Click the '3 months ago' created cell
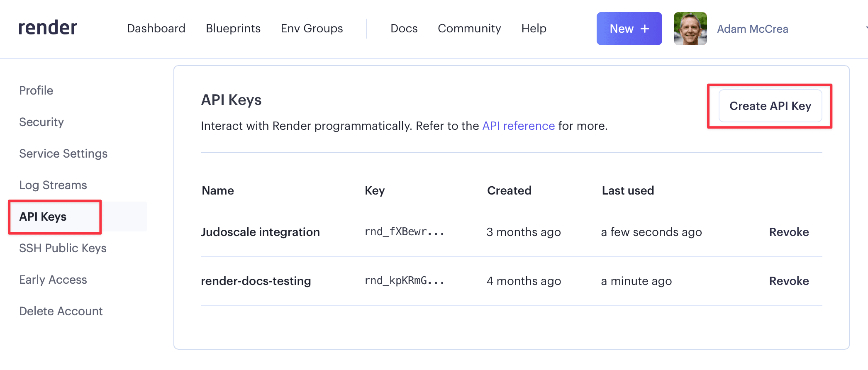Viewport: 868px width, 370px height. click(x=524, y=232)
